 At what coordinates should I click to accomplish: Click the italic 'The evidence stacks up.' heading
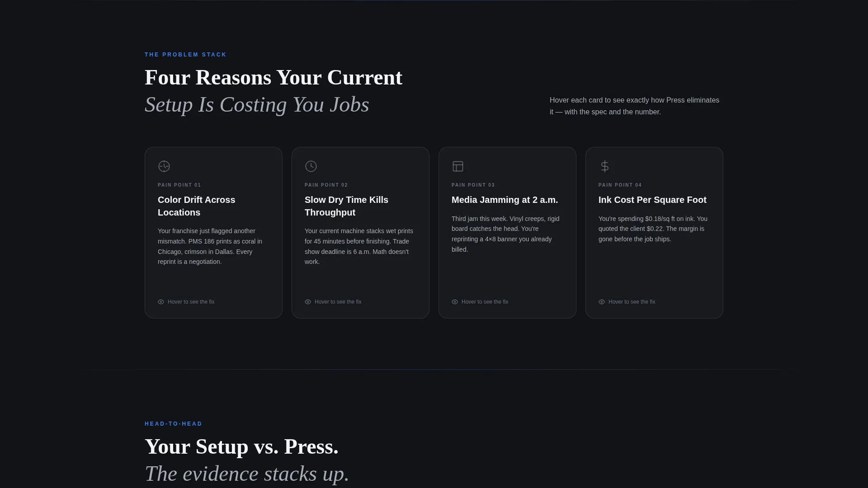pyautogui.click(x=247, y=474)
